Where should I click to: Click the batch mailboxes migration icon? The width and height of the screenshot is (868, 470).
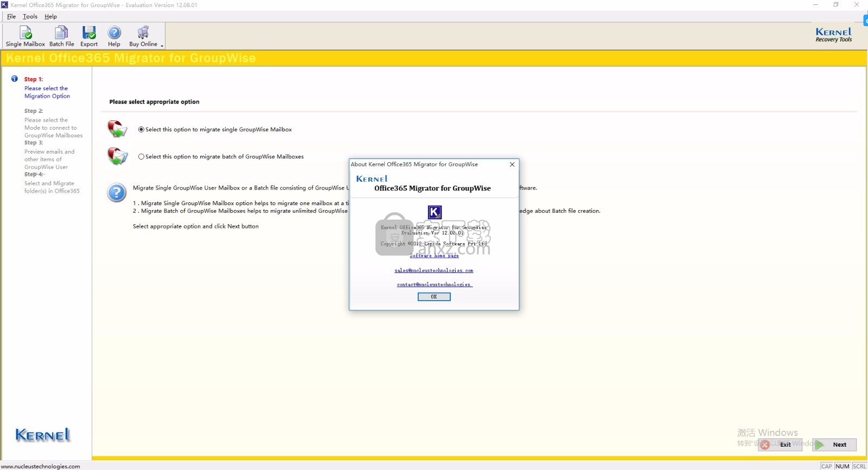click(x=117, y=156)
